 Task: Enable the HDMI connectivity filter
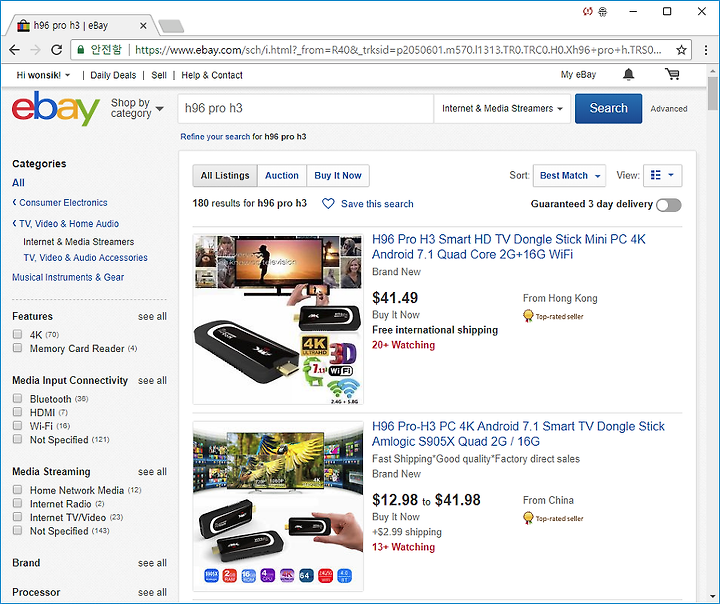[17, 412]
